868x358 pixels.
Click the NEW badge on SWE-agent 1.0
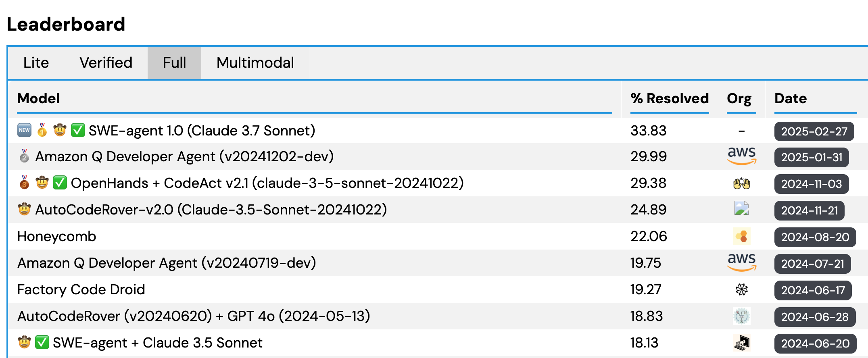tap(25, 130)
